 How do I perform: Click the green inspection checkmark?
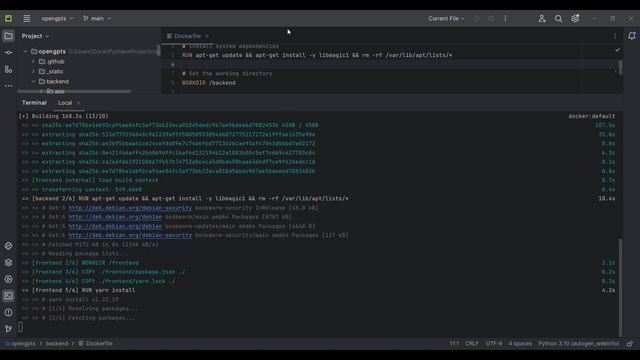[618, 50]
